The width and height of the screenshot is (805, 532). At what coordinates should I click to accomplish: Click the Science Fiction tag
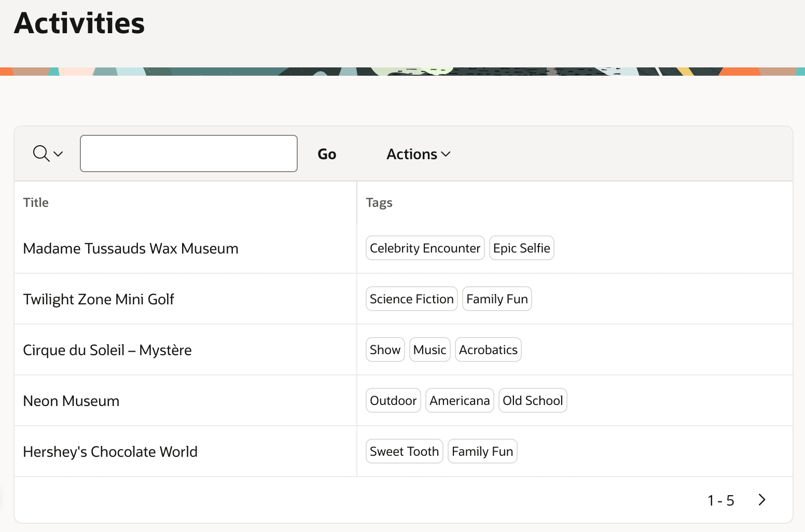pyautogui.click(x=412, y=299)
